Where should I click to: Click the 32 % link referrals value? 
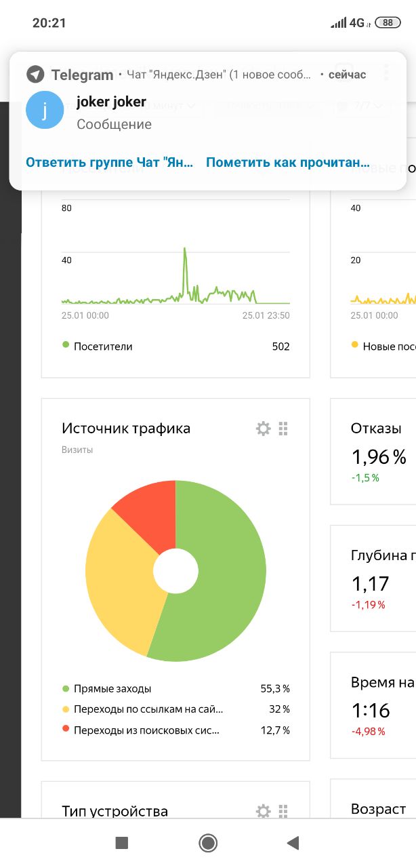click(279, 709)
